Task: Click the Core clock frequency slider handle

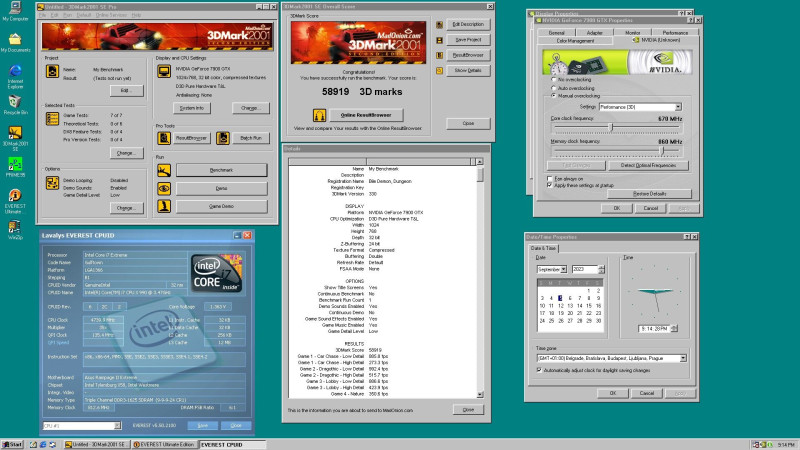Action: (x=610, y=127)
